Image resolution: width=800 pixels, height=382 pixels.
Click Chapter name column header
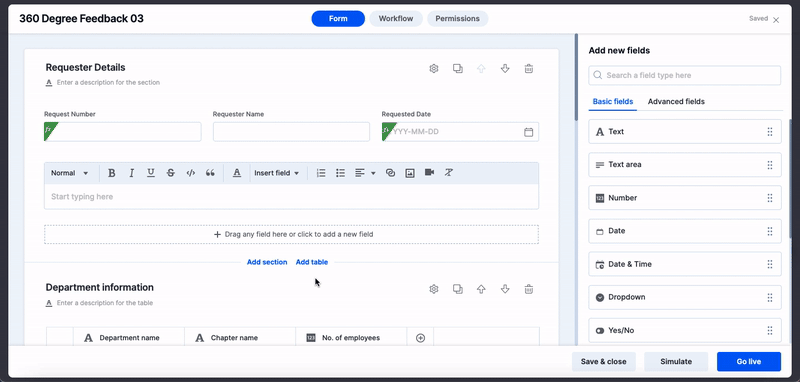[x=240, y=338]
